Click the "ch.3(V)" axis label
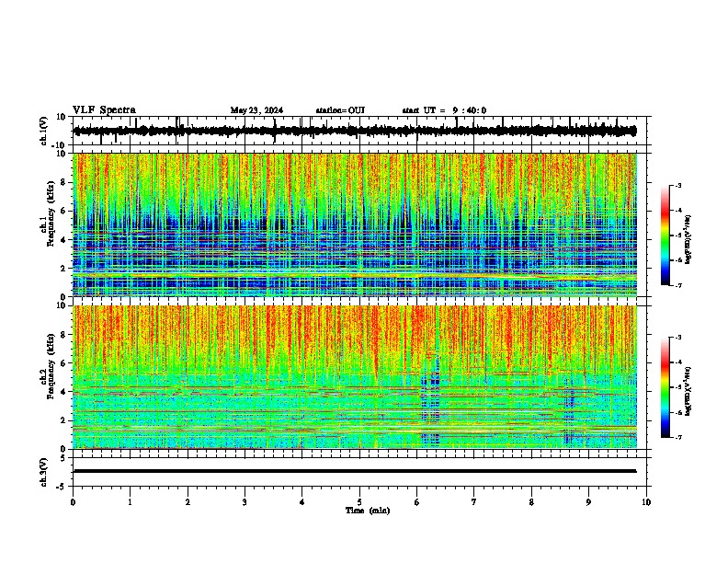 [x=44, y=473]
